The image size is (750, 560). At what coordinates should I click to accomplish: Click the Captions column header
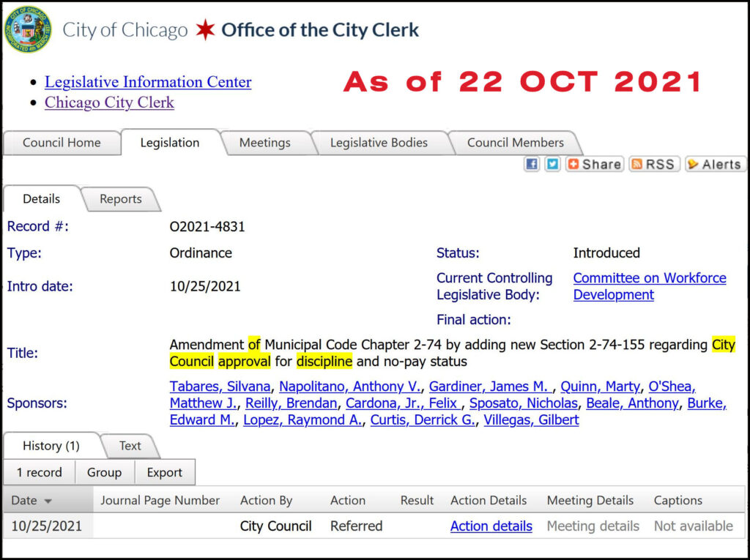coord(678,501)
